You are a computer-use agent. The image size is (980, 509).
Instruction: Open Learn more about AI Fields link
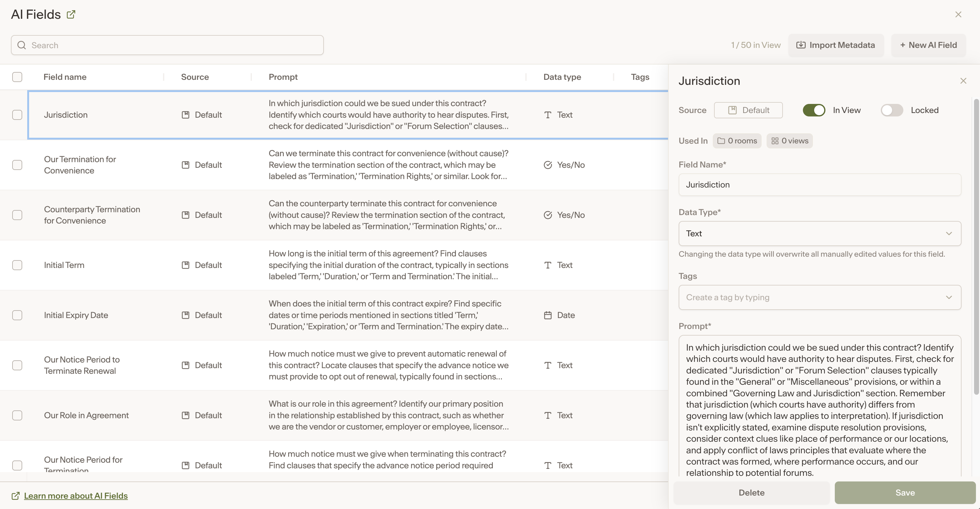pyautogui.click(x=76, y=496)
